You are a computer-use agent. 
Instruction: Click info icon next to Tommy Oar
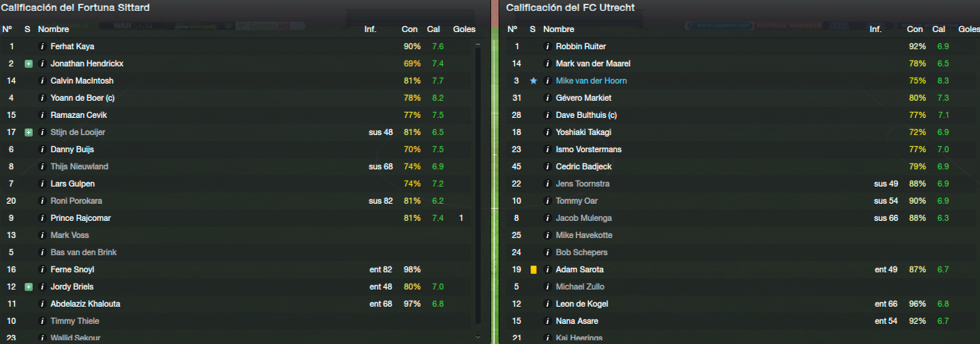[x=547, y=201]
